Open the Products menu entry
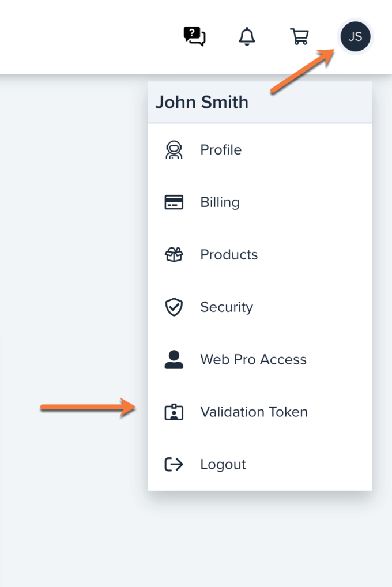The height and width of the screenshot is (587, 392). (229, 254)
